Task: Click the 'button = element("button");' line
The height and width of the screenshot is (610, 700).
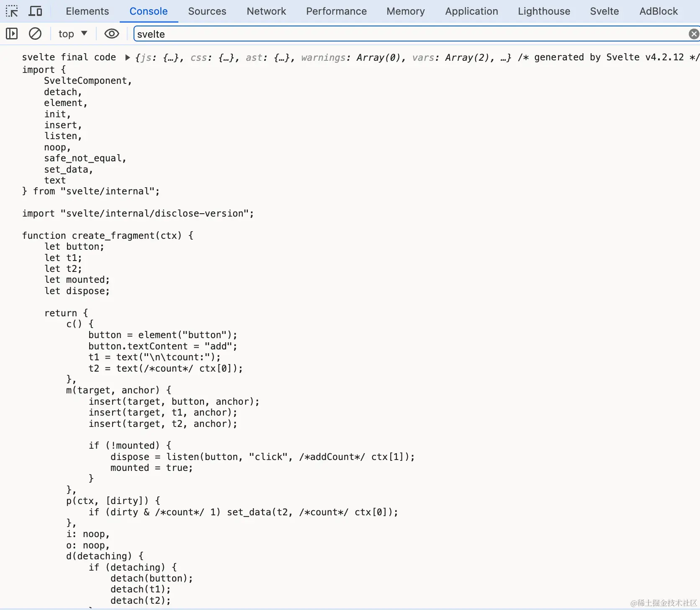Action: coord(163,335)
